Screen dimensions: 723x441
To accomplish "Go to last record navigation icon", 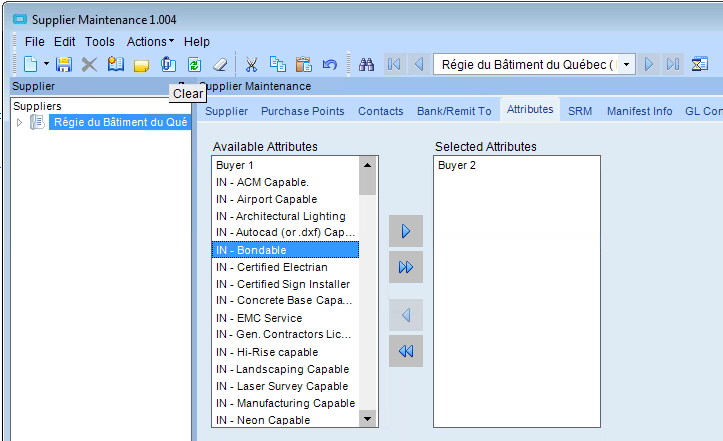I will (673, 64).
